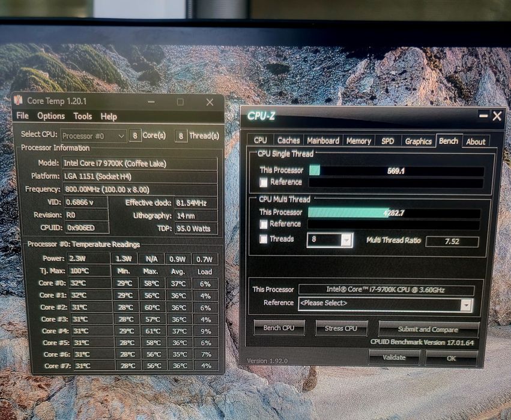
Task: Click the multi thread score bar 4282.7
Action: [394, 213]
